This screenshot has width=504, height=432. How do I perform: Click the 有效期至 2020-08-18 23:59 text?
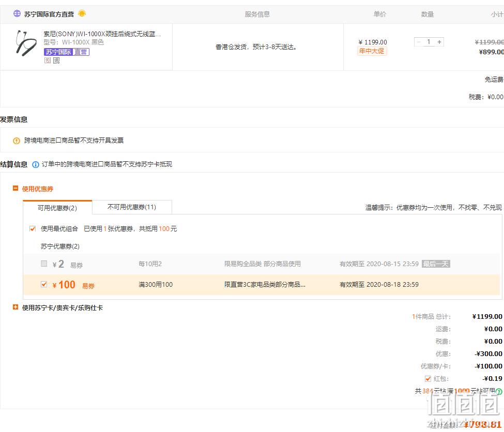379,284
